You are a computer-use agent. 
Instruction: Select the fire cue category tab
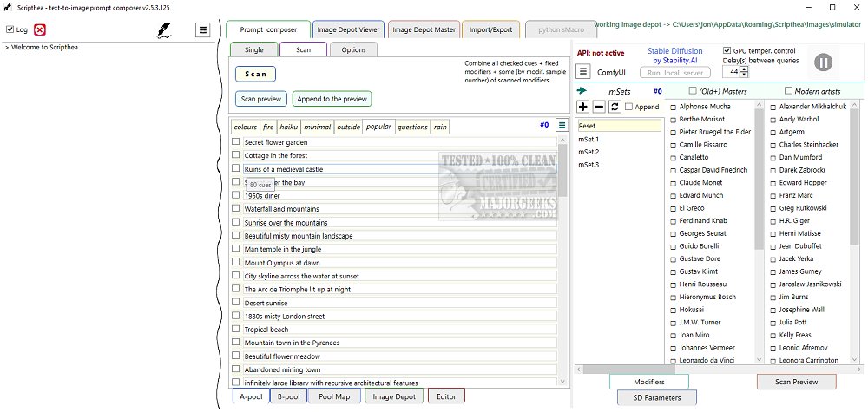point(268,127)
